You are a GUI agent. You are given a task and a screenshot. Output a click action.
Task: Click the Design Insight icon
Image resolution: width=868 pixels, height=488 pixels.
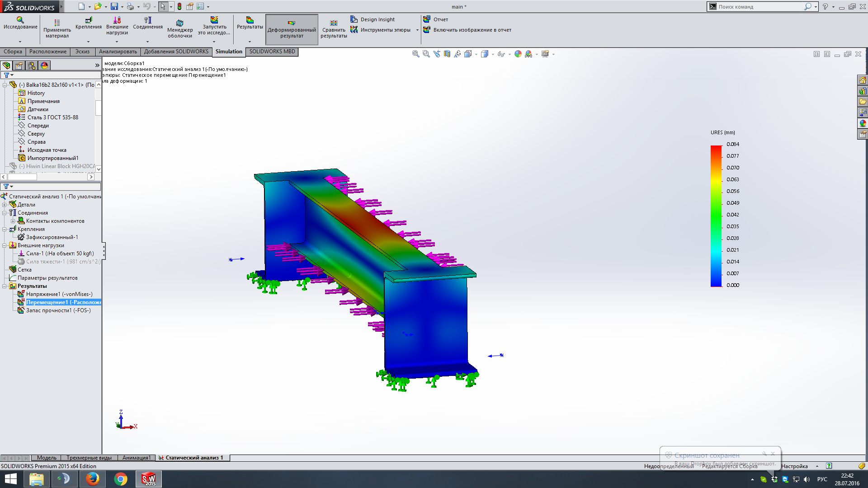point(354,19)
